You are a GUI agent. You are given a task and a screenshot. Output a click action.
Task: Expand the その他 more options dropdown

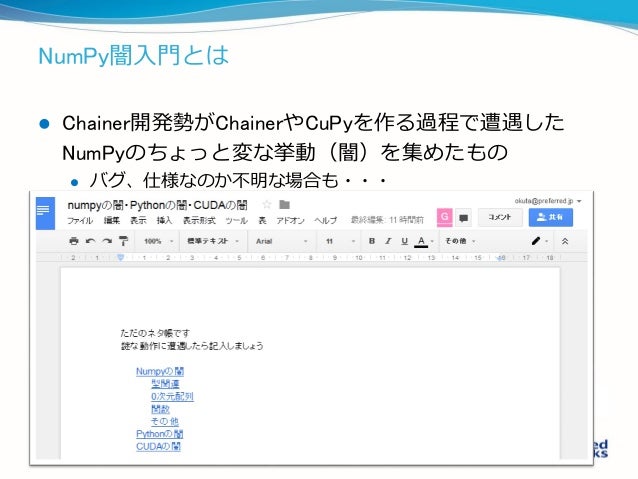[x=460, y=241]
